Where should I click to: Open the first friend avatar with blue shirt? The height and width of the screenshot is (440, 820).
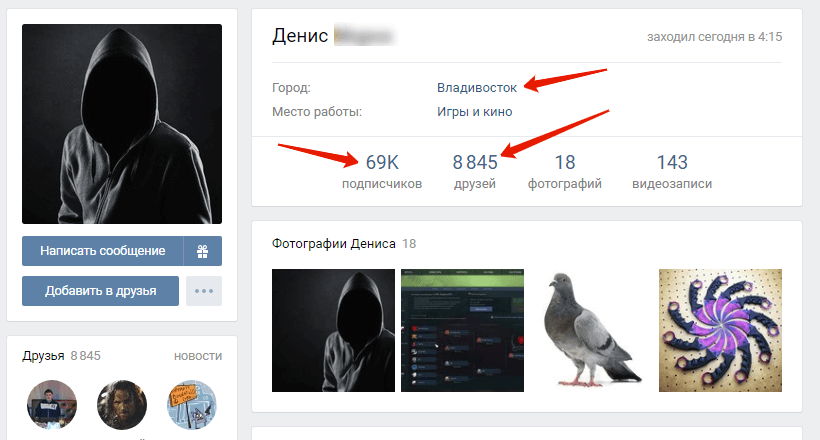click(x=52, y=405)
